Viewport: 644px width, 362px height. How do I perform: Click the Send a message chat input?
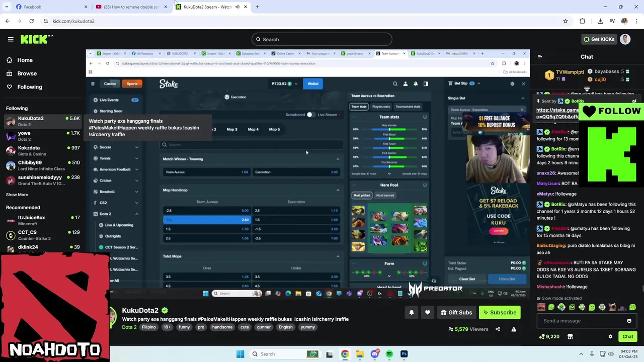click(x=581, y=321)
